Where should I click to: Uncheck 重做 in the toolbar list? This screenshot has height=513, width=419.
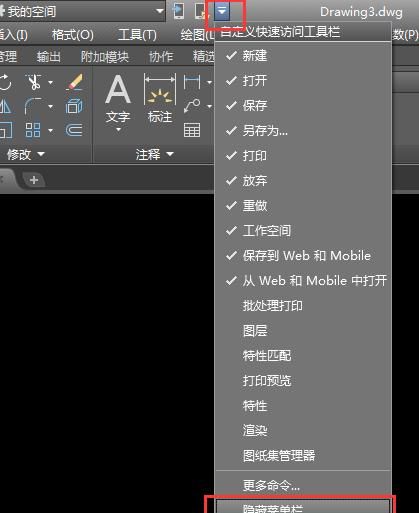tap(303, 206)
